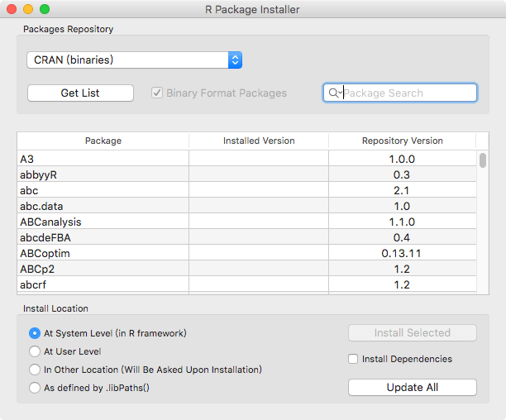Sort by Installed Version column header
Image resolution: width=506 pixels, height=420 pixels.
(259, 141)
